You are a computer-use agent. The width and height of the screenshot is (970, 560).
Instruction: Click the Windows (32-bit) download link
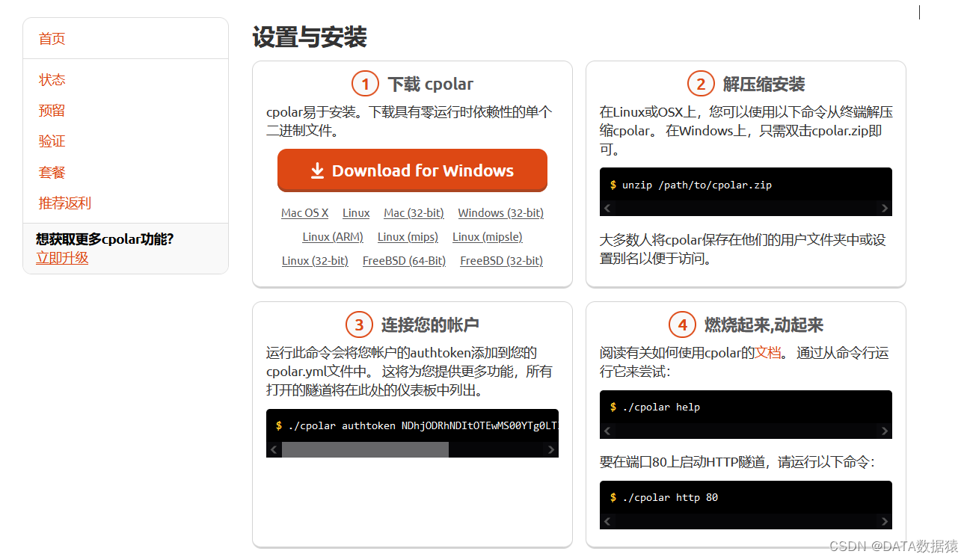point(500,213)
